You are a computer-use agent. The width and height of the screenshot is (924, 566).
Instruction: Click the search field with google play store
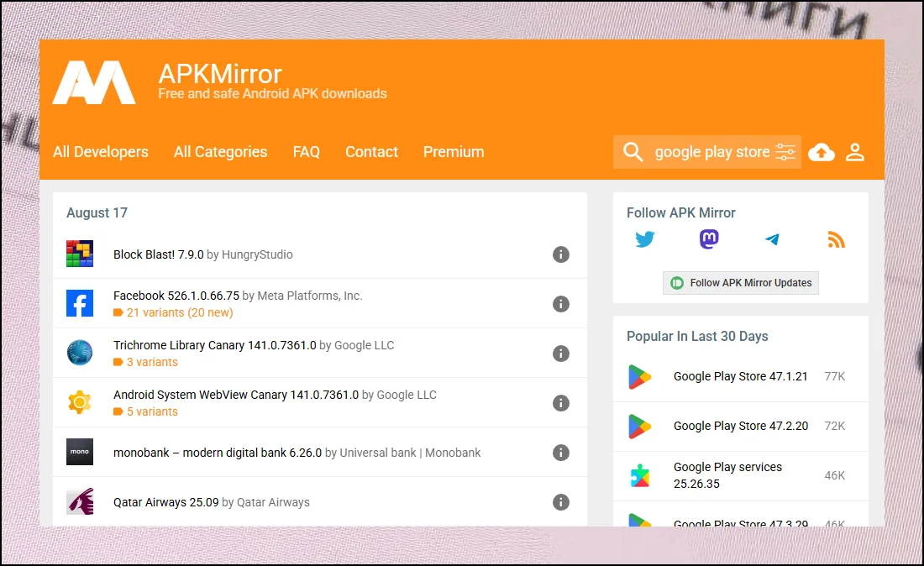tap(711, 152)
